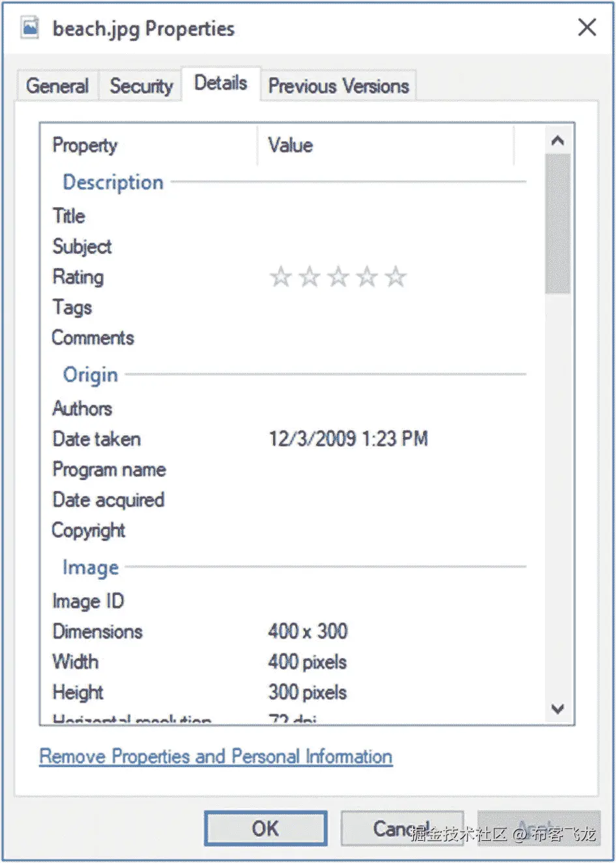Click the Apply button
Screen dimensions: 616x863
point(539,828)
